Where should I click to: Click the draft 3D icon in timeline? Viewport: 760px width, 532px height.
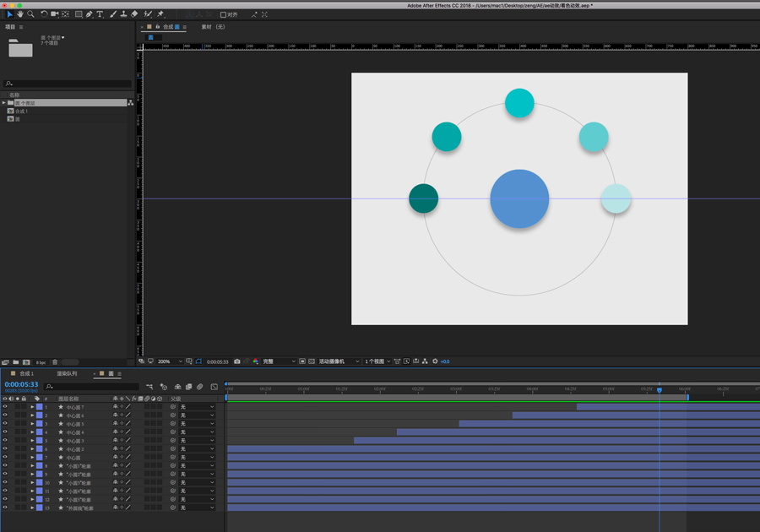coord(164,387)
